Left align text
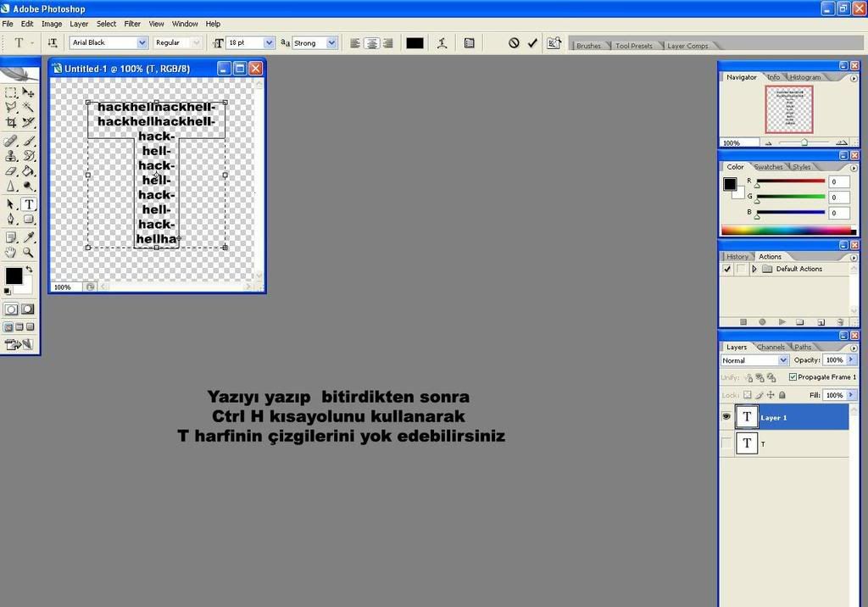Viewport: 868px width, 607px height. point(355,42)
